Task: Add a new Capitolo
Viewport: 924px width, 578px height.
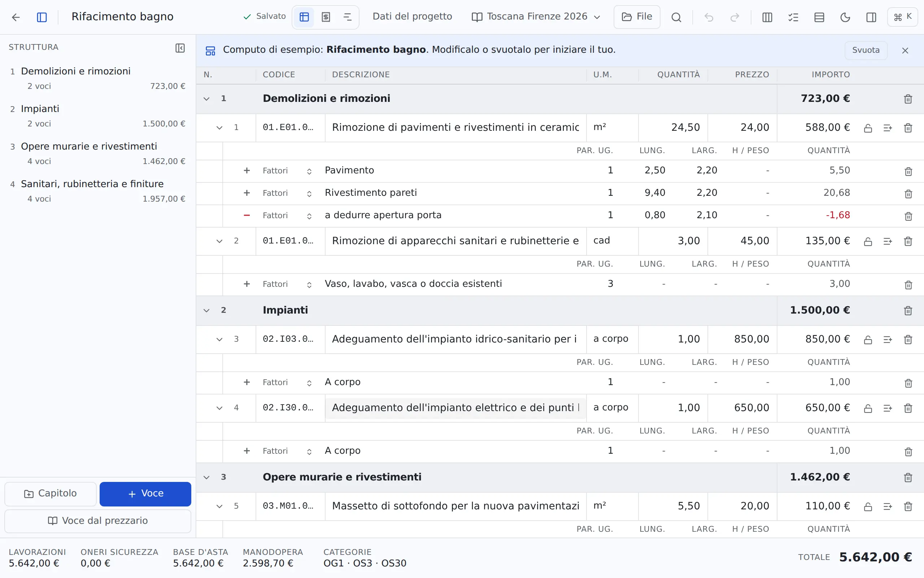Action: [x=51, y=493]
